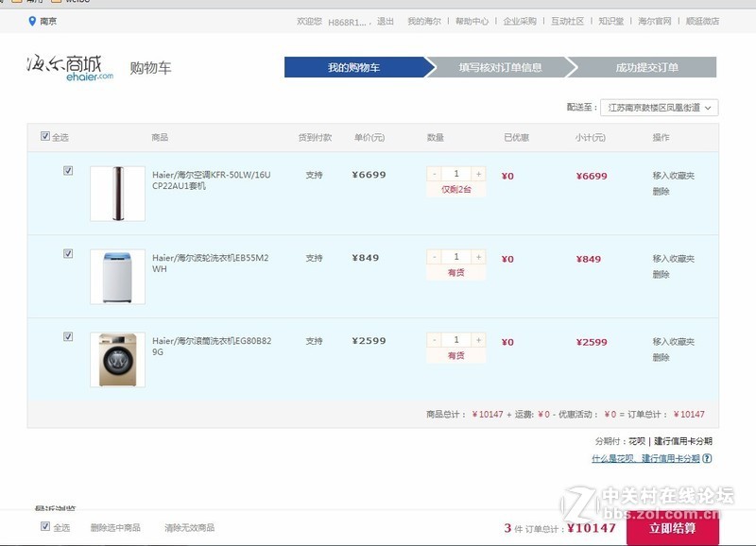The image size is (756, 546).
Task: Click the help question mark icon beside 建行信用卡分期
Action: (x=707, y=458)
